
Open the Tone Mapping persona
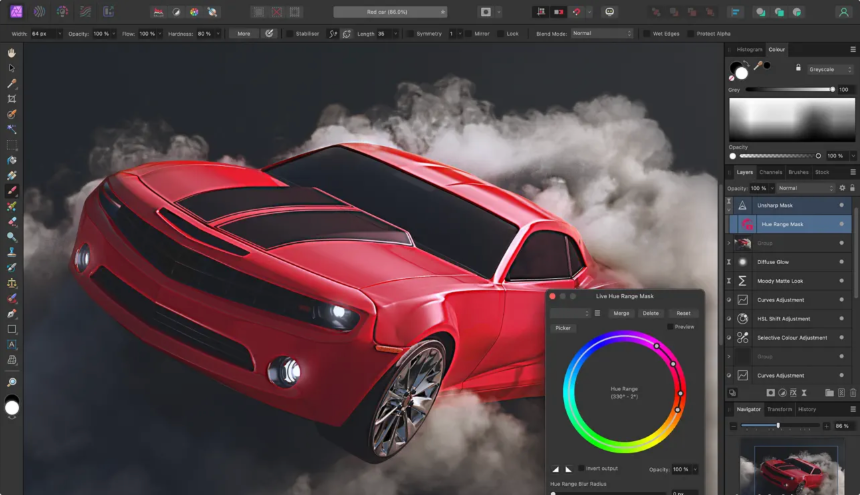(86, 12)
